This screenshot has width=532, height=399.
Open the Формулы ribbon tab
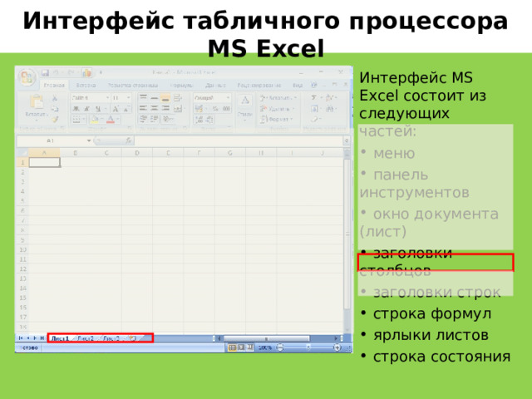point(181,85)
